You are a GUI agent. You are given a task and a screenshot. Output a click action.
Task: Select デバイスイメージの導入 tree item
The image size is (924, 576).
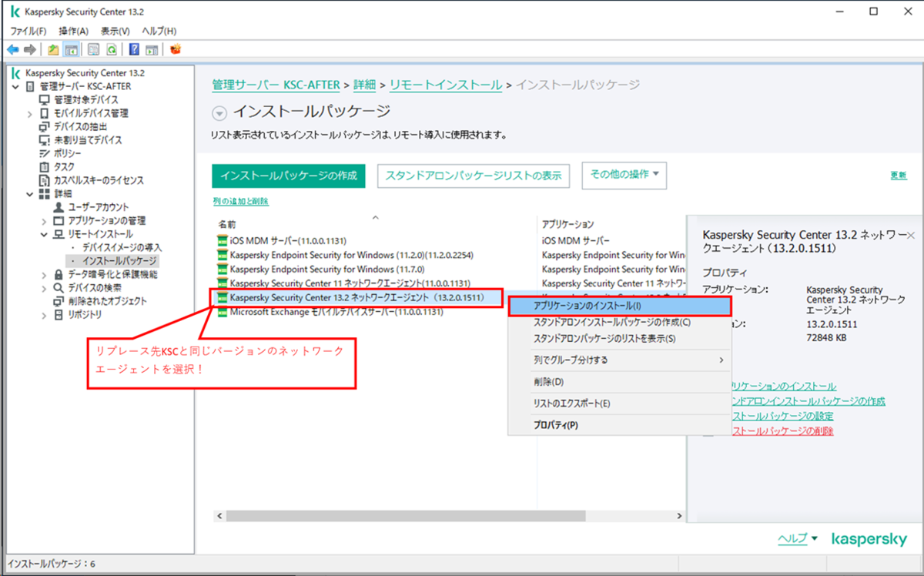click(122, 247)
